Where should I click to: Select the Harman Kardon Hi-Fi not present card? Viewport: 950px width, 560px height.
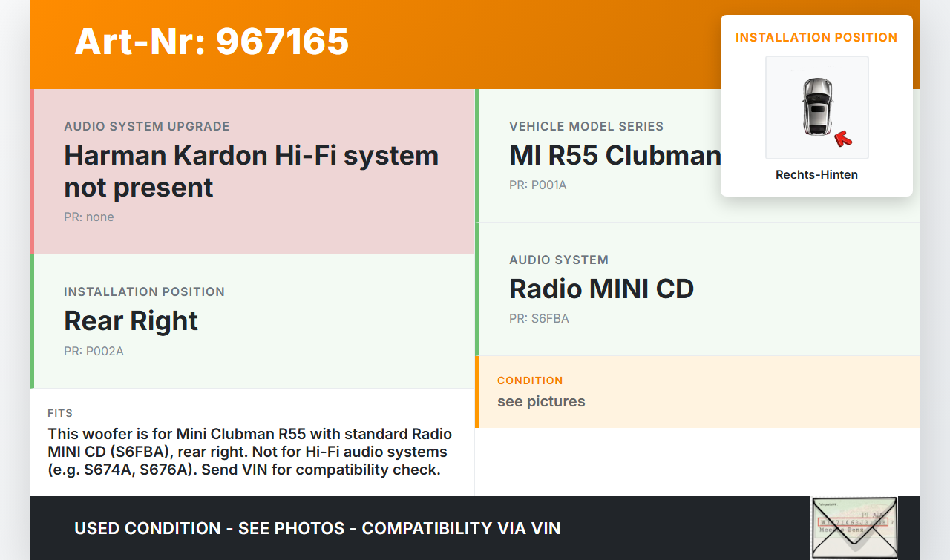252,171
